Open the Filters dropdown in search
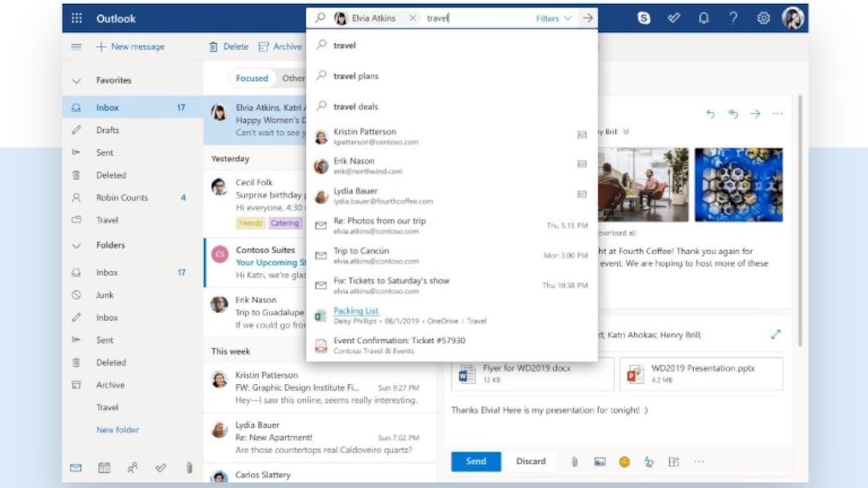The height and width of the screenshot is (488, 868). click(x=553, y=18)
